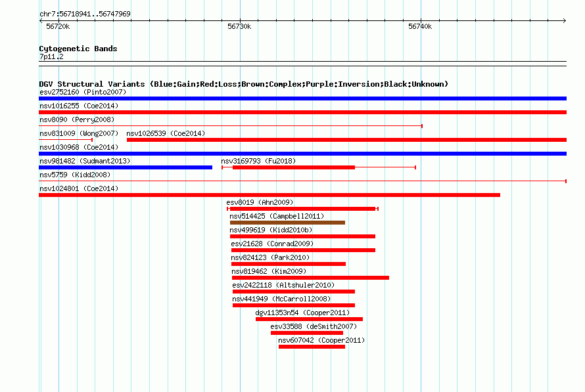
Task: Click the red nsv3169793 variant bar
Action: [x=294, y=167]
